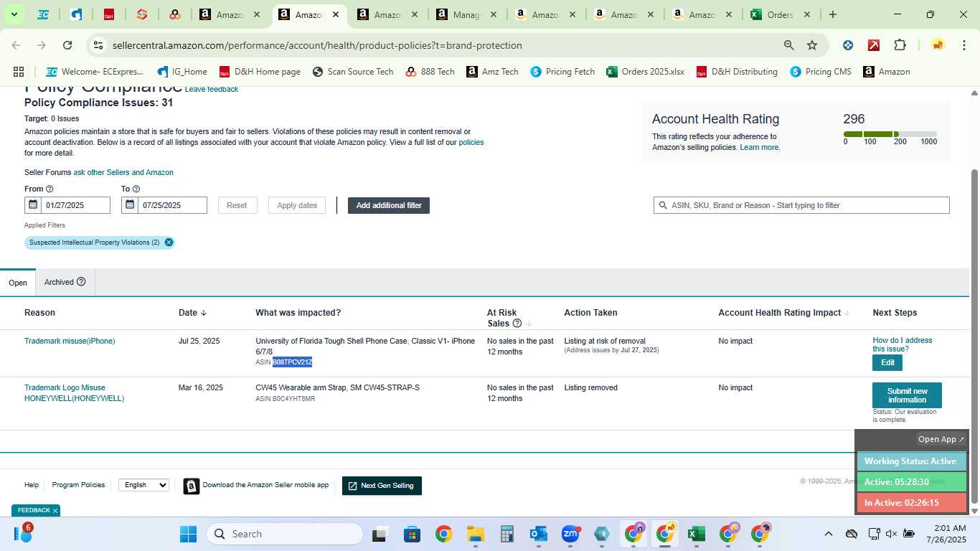The width and height of the screenshot is (980, 551).
Task: View site information icon in address bar
Action: (x=99, y=45)
